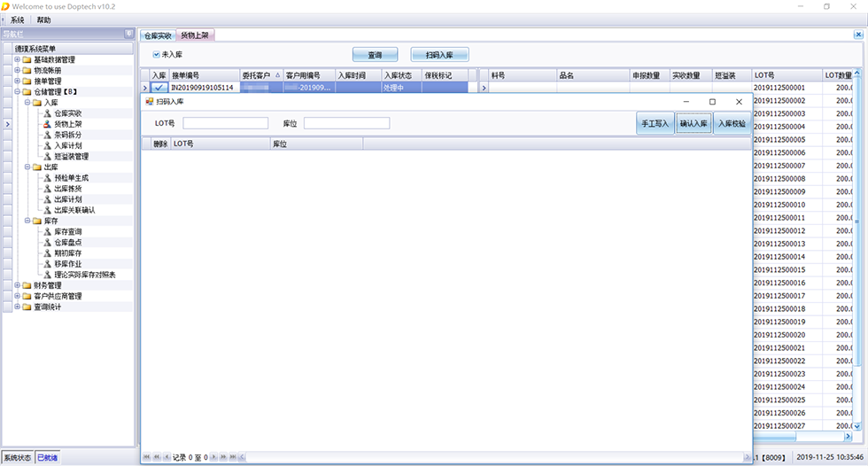
Task: Toggle 入库 checkbox for IN20190919105114 row
Action: coord(159,88)
